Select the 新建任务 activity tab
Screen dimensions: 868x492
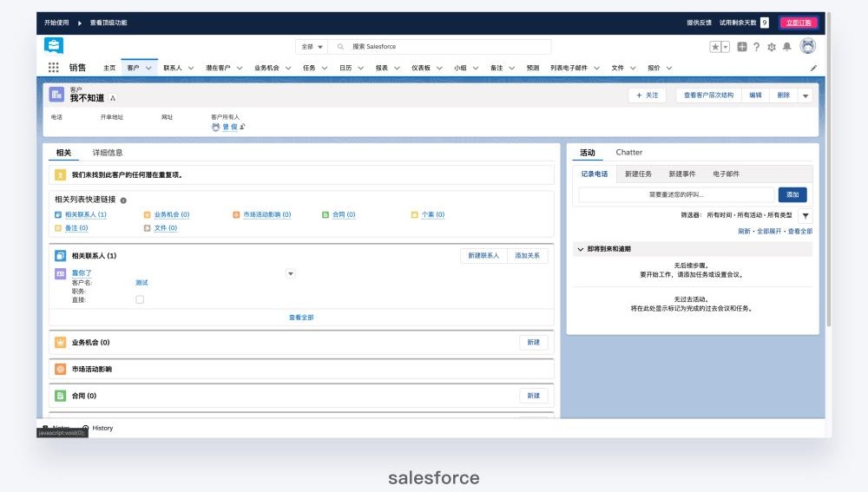pos(638,174)
